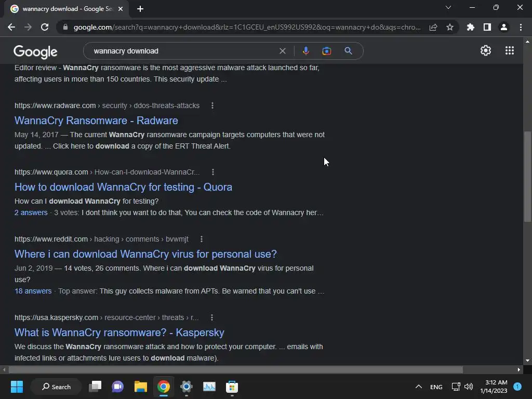
Task: Open How to download WannaCry Quora link
Action: click(x=123, y=187)
